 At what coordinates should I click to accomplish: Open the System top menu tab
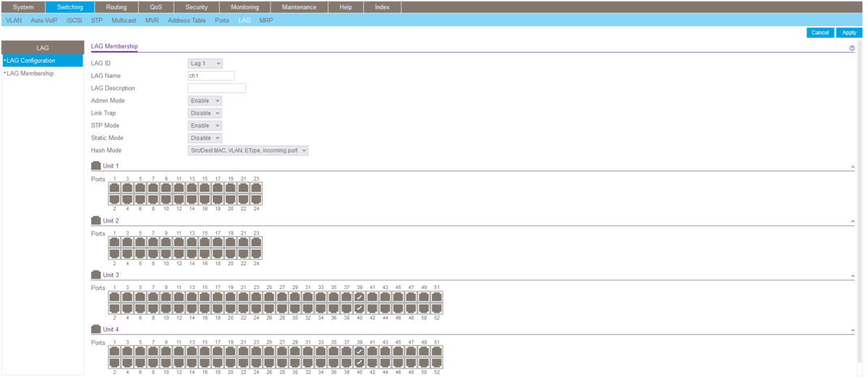[x=23, y=7]
